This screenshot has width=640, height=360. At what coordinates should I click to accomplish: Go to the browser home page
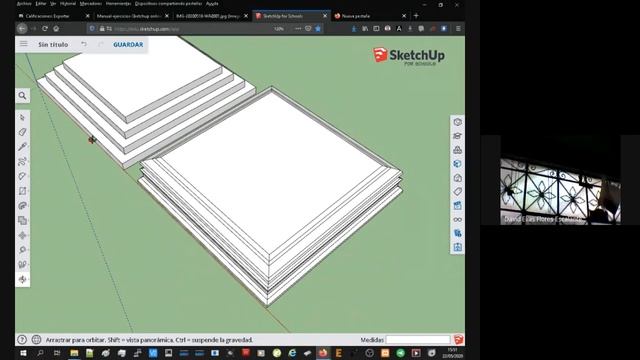coord(56,29)
